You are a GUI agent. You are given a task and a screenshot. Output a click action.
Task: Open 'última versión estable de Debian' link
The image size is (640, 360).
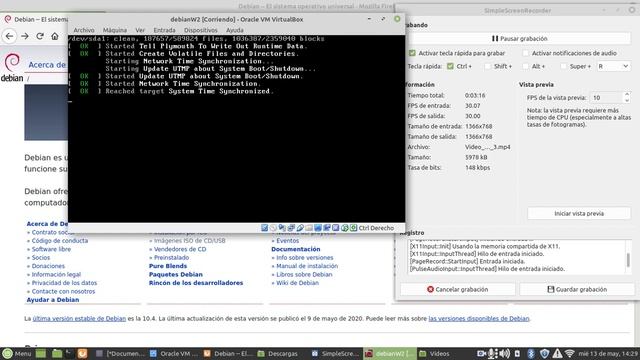[79, 318]
